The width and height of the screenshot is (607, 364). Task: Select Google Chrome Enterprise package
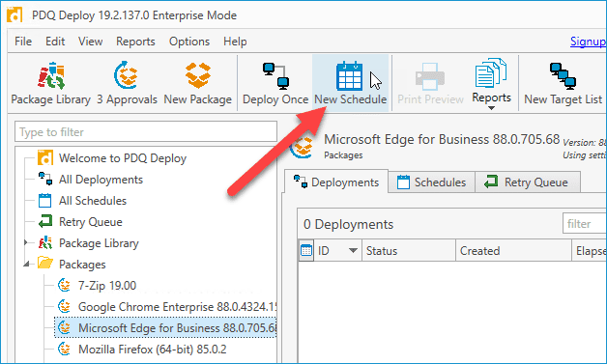tap(177, 307)
